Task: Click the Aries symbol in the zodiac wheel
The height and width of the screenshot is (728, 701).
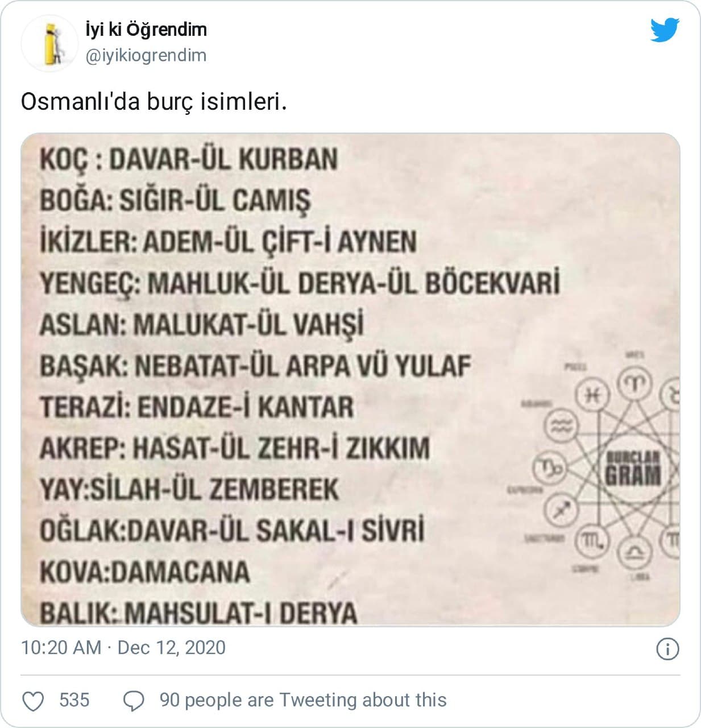Action: click(635, 378)
